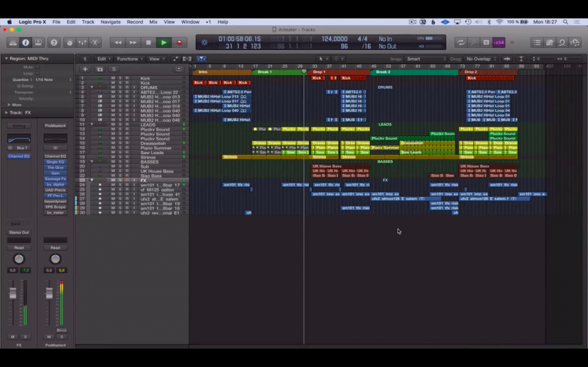This screenshot has height=367, width=588.
Task: Toggle the Tuner button
Action: pos(473,43)
